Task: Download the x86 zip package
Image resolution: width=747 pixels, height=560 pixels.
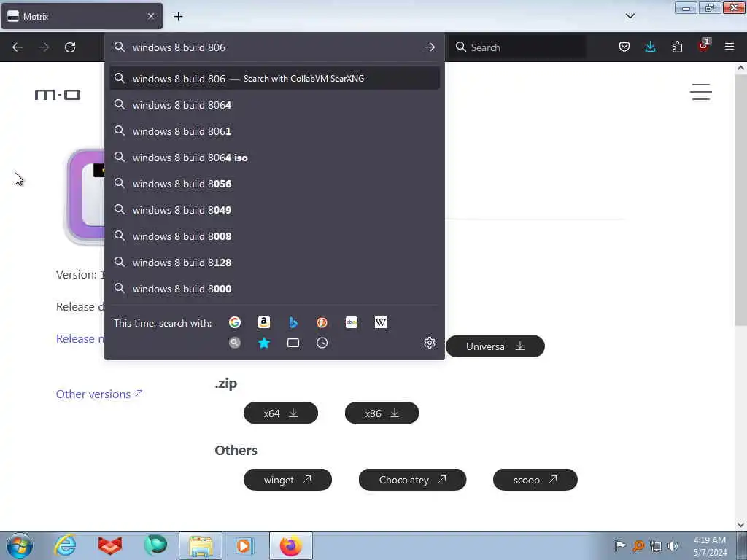Action: pyautogui.click(x=382, y=413)
